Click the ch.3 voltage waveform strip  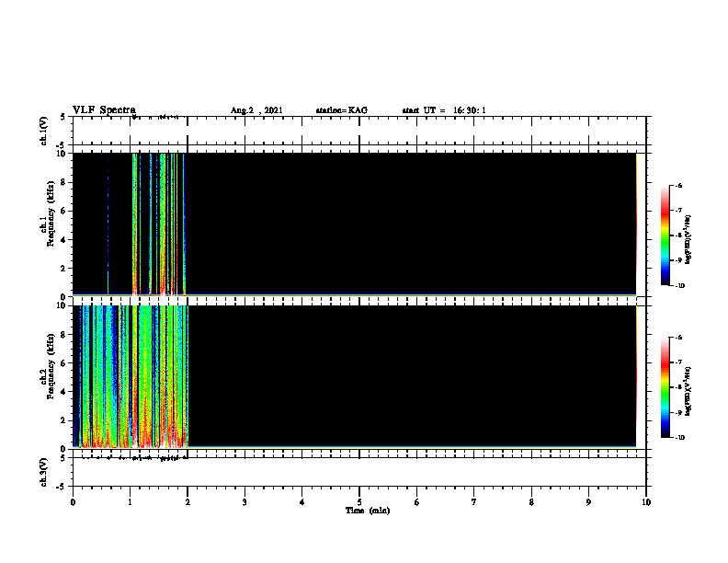(x=359, y=472)
